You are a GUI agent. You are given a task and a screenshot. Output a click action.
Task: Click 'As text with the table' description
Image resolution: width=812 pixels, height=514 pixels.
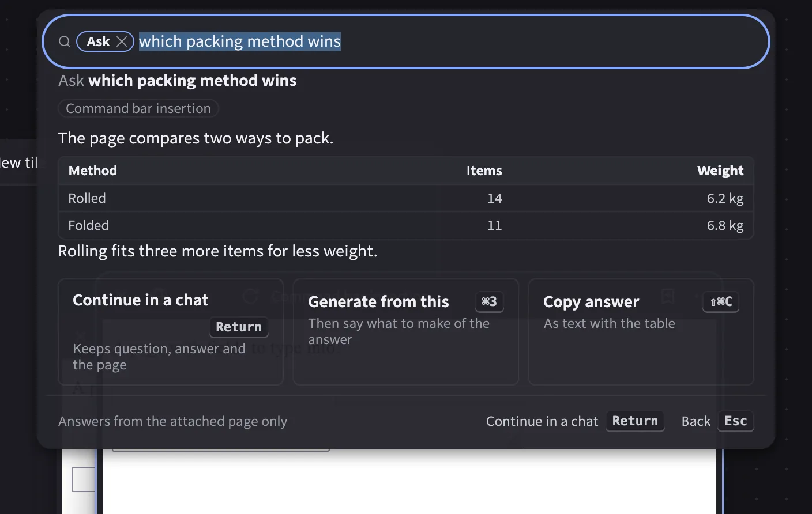pos(609,323)
